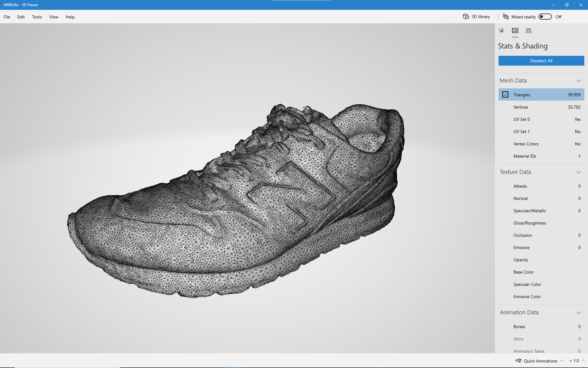588x368 pixels.
Task: Open the Grid & Views tab icon
Action: [529, 31]
